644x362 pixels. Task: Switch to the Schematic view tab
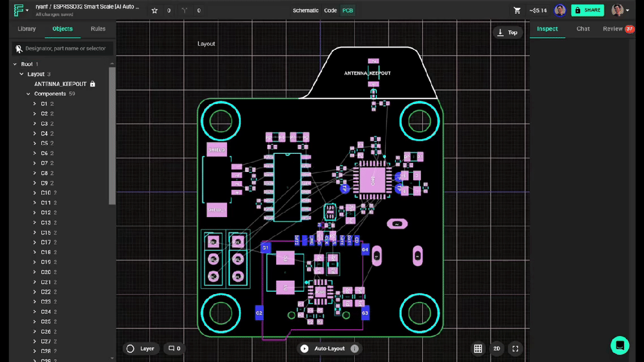306,11
